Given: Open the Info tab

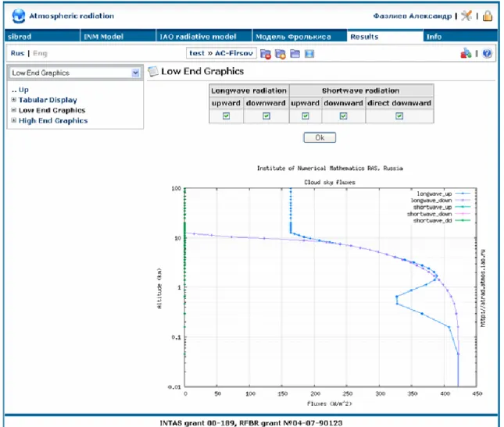Looking at the screenshot, I should pyautogui.click(x=460, y=36).
